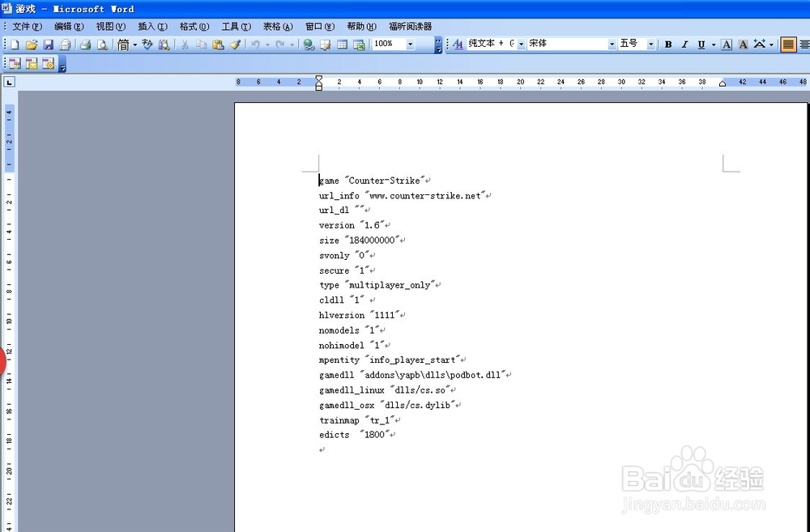Open the 福昕阅读器 menu

tap(410, 27)
